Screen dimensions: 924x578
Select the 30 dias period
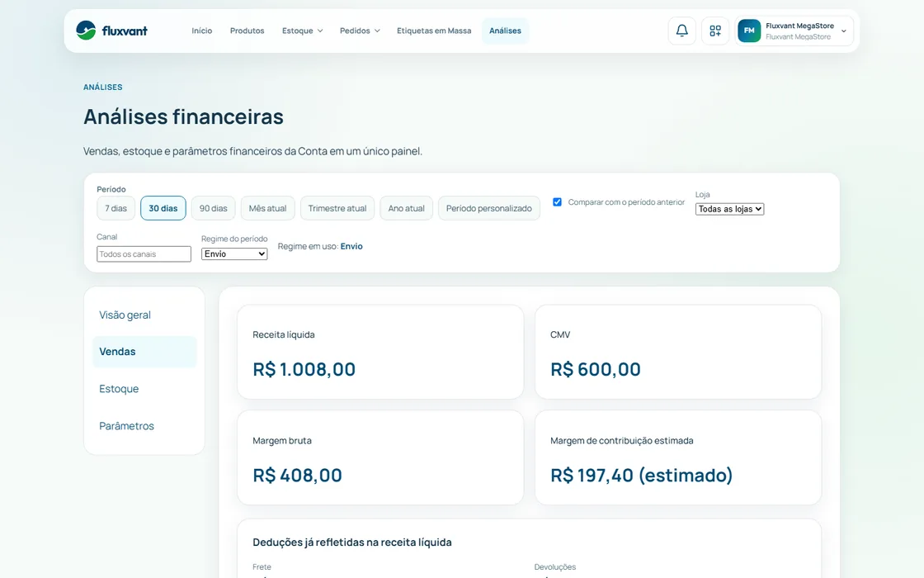(163, 208)
